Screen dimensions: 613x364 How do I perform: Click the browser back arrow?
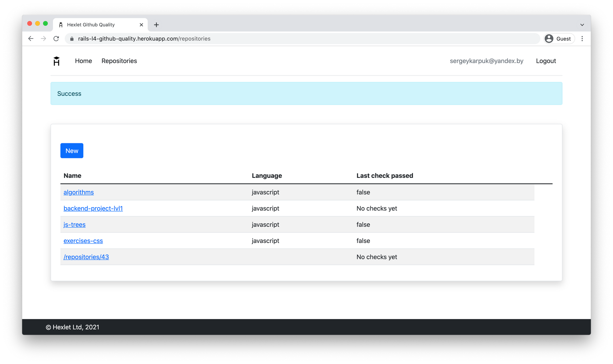coord(31,39)
